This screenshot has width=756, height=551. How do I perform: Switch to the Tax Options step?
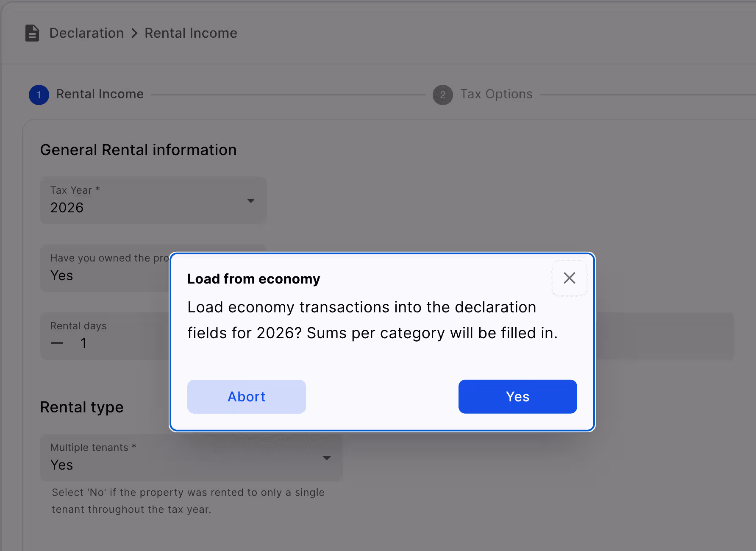click(x=496, y=94)
